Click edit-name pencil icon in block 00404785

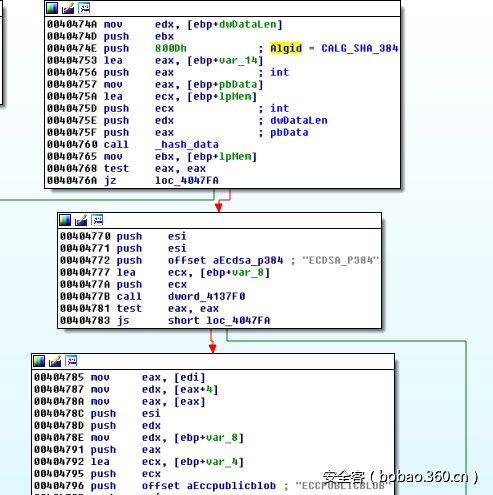click(55, 361)
